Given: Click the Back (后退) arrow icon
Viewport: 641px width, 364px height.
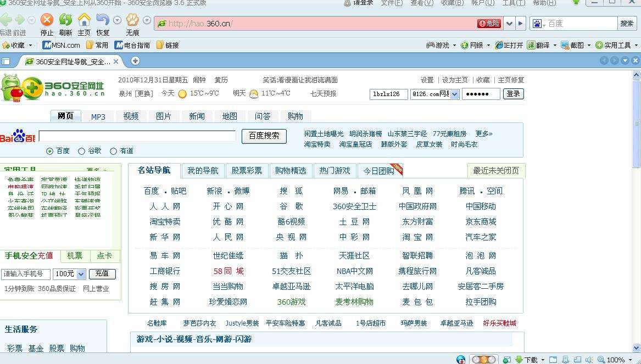Looking at the screenshot, I should [5, 19].
